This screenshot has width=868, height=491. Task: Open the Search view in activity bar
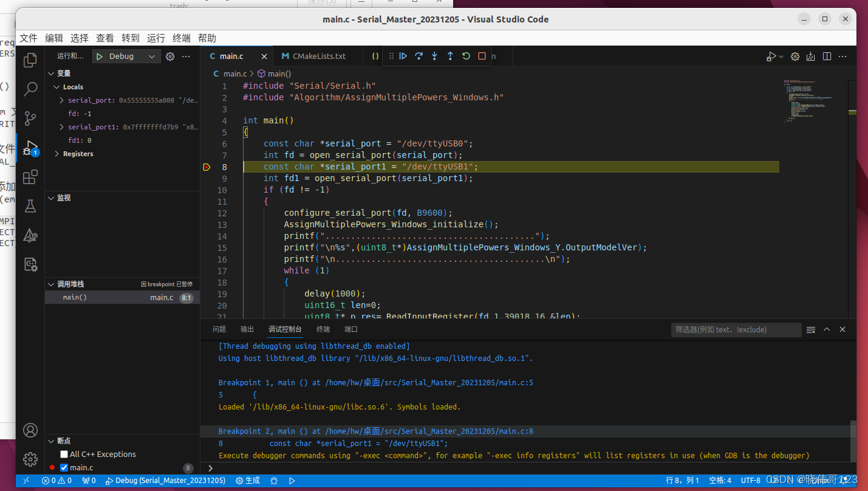pos(30,89)
